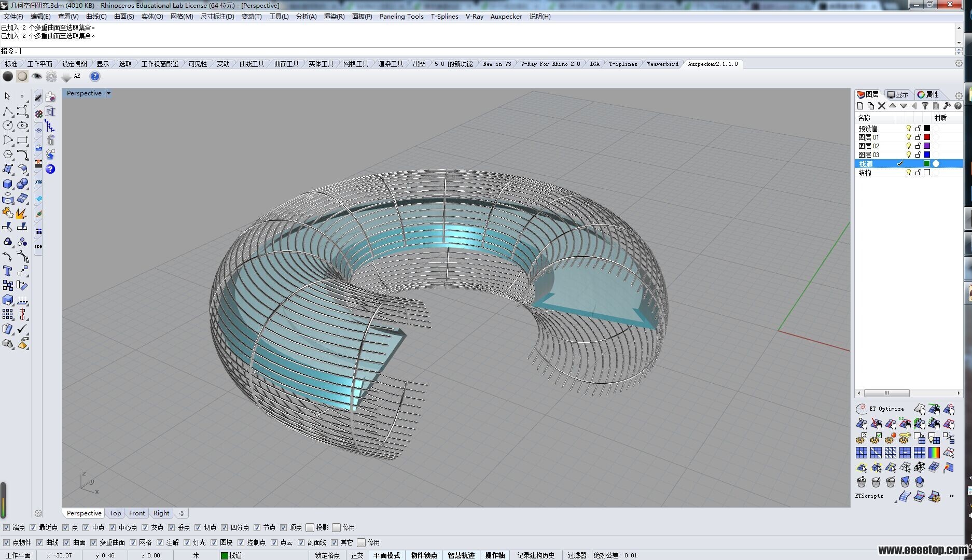Toggle the 网格 selection filter checkbox
The height and width of the screenshot is (560, 972).
pos(133,542)
